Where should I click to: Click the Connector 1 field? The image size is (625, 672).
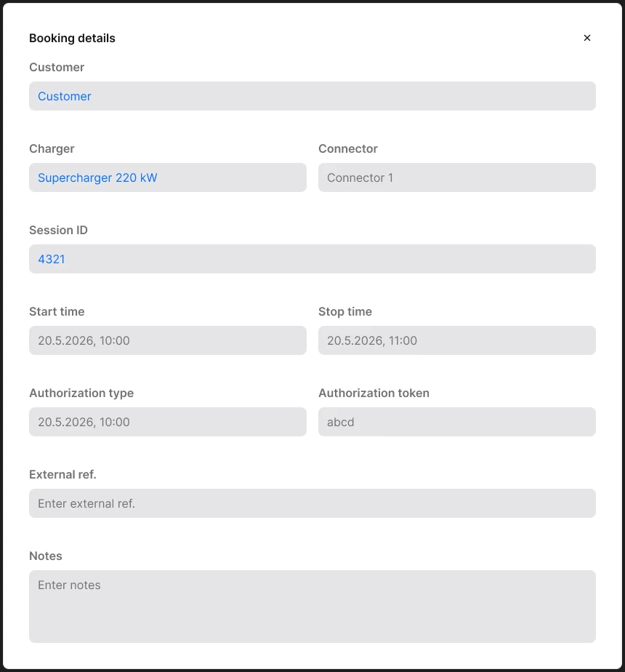[456, 177]
